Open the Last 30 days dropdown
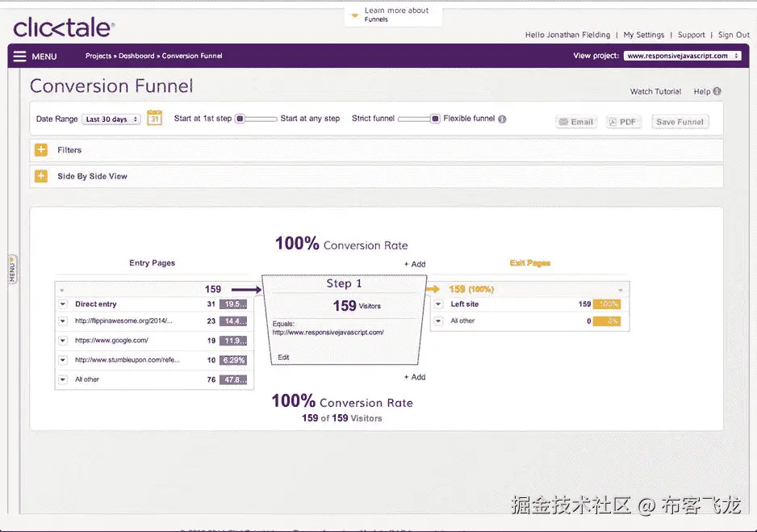Screen dimensions: 757x532 (111, 119)
